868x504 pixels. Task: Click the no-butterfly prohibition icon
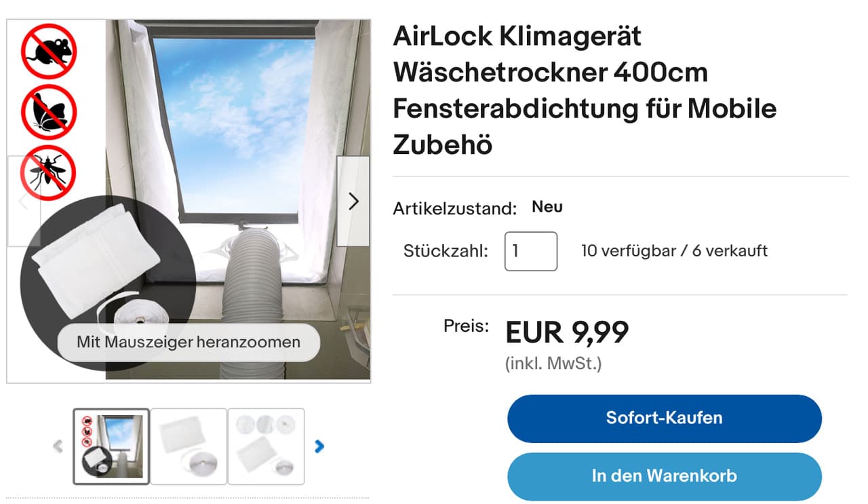(x=49, y=112)
